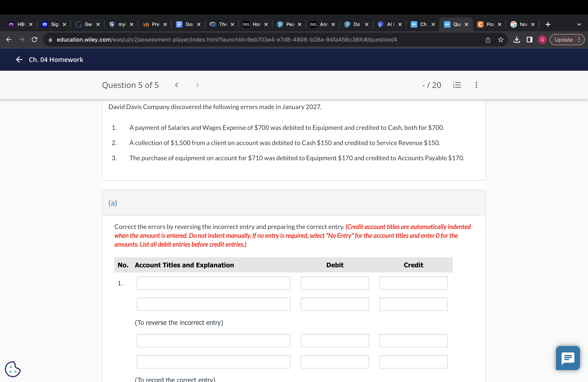Screen dimensions: 588x382
Task: Open the Chrome three-dot menu next to Update
Action: 579,40
